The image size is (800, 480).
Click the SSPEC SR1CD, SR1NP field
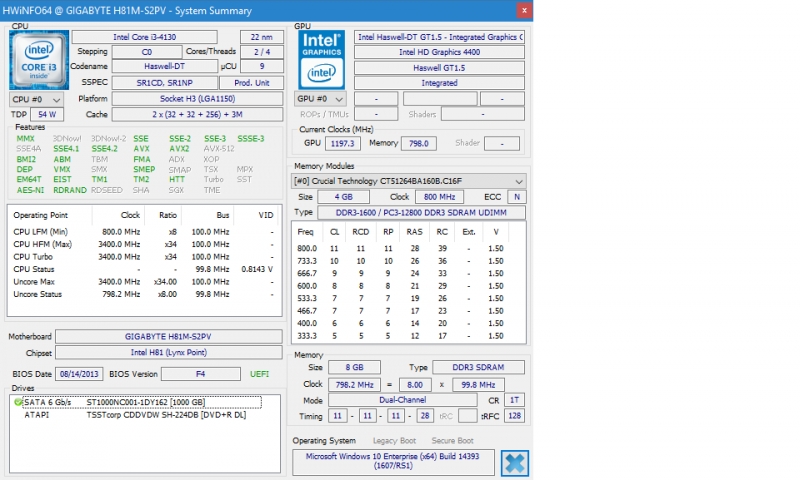165,83
